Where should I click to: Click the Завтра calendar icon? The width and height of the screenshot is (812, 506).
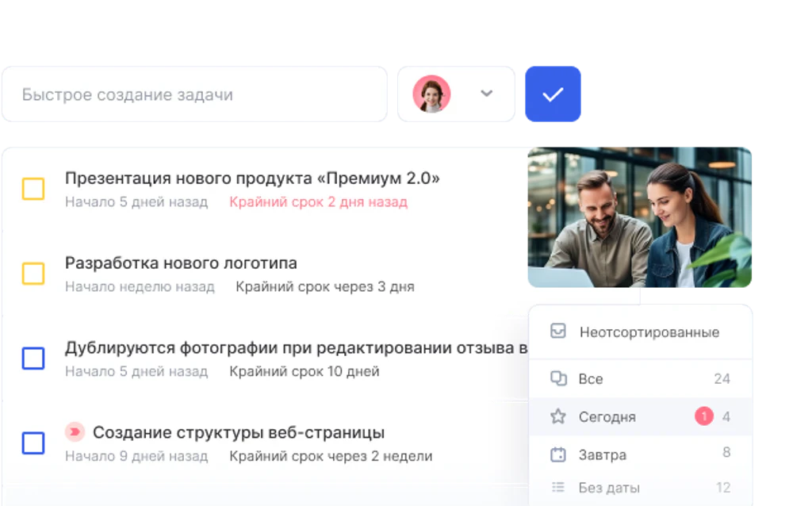click(558, 454)
